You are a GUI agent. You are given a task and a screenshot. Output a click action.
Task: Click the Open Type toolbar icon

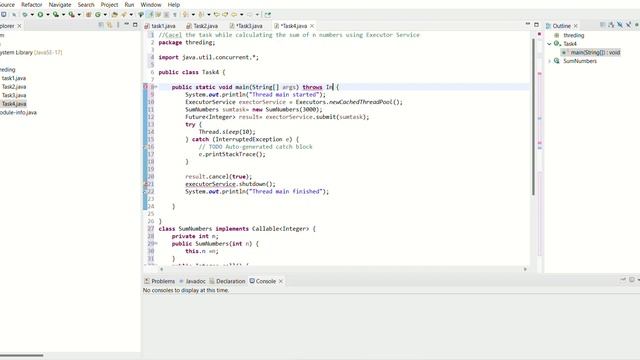click(114, 14)
